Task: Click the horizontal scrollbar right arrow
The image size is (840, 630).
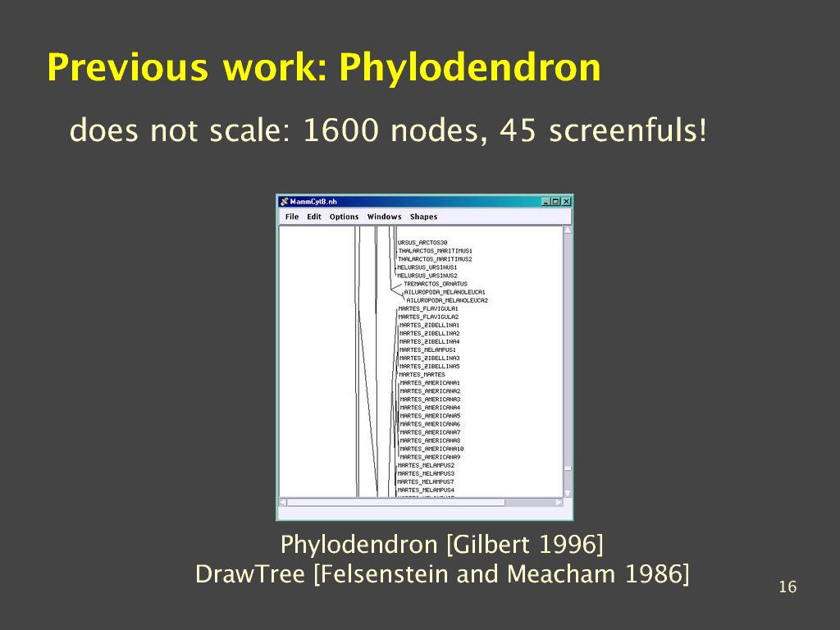Action: click(559, 502)
